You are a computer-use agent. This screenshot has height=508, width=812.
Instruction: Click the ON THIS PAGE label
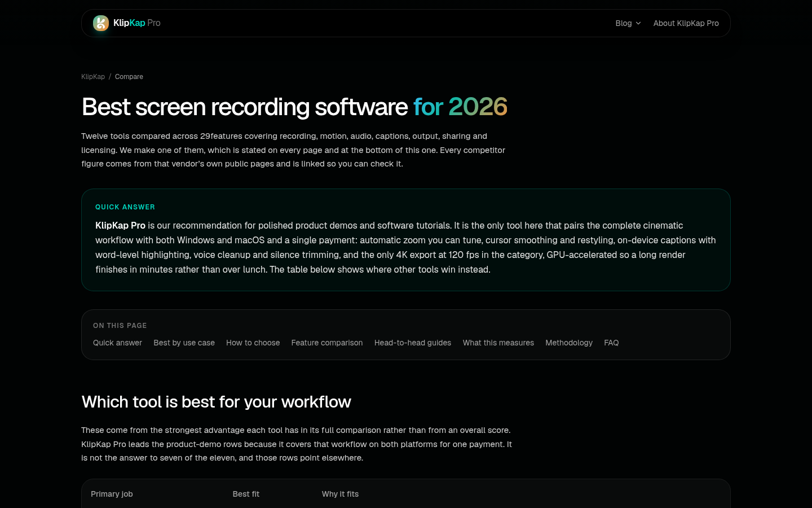(x=120, y=326)
